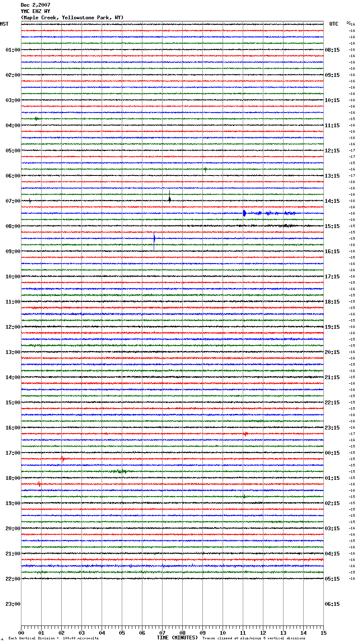Click the "UTC" time zone label
Image resolution: width=357 pixels, height=644 pixels.
pos(334,24)
